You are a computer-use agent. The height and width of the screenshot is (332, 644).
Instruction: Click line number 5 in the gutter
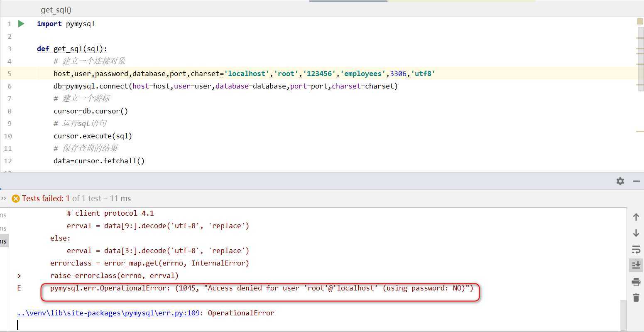click(9, 74)
